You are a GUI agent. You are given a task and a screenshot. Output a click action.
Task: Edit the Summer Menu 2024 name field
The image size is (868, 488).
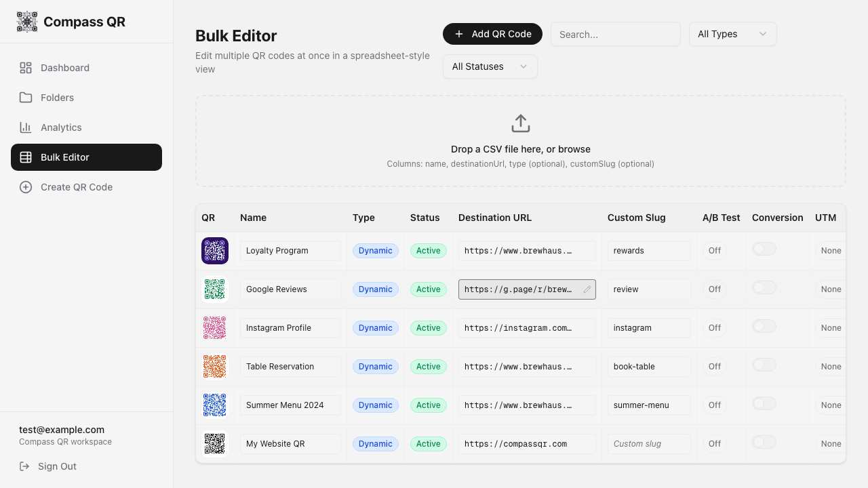coord(290,405)
